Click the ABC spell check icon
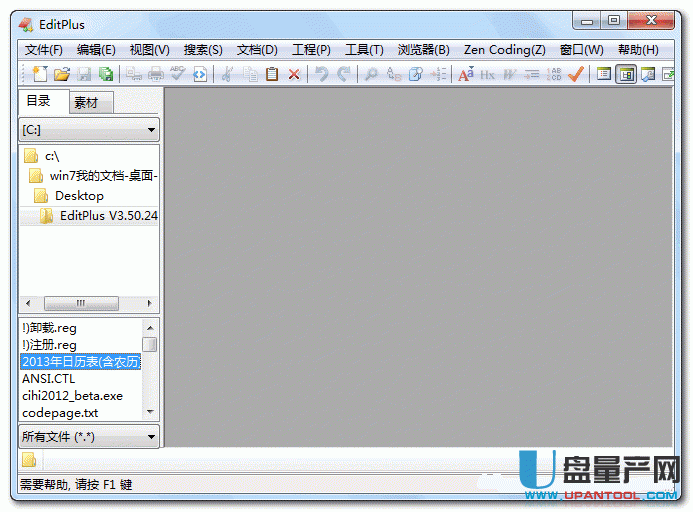This screenshot has width=693, height=512. 178,74
